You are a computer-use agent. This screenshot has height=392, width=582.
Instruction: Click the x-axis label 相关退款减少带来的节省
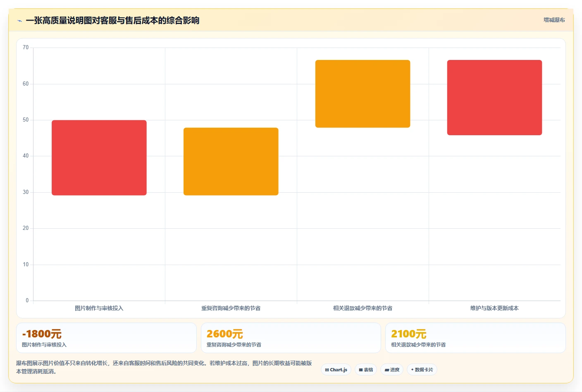[363, 308]
